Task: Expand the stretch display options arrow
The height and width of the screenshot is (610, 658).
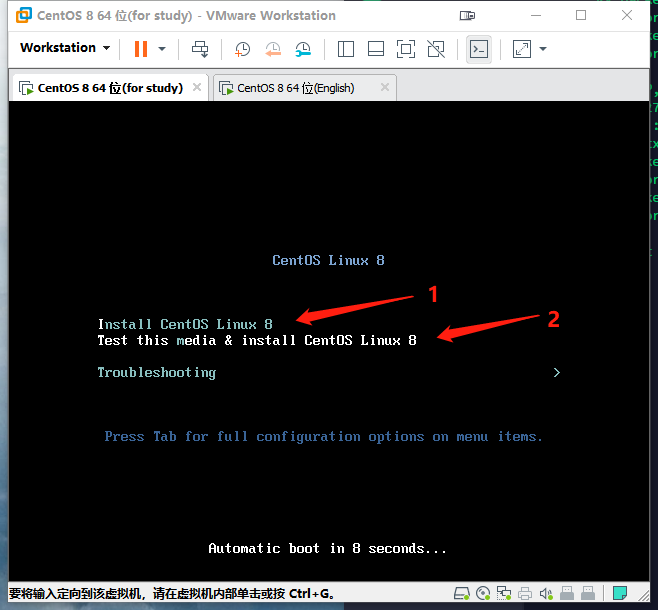Action: 543,49
